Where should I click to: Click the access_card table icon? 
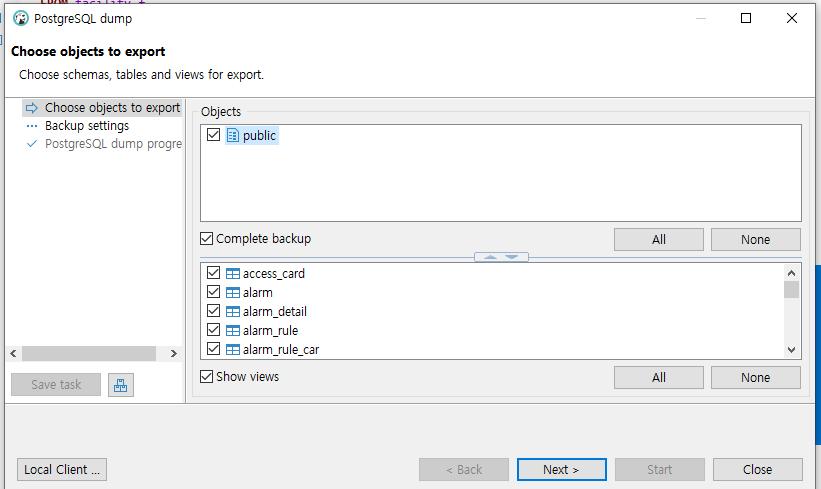pyautogui.click(x=233, y=274)
